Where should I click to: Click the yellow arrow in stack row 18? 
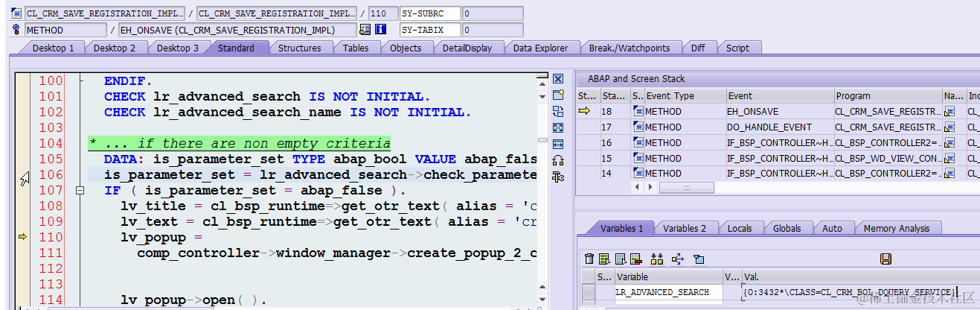[584, 111]
